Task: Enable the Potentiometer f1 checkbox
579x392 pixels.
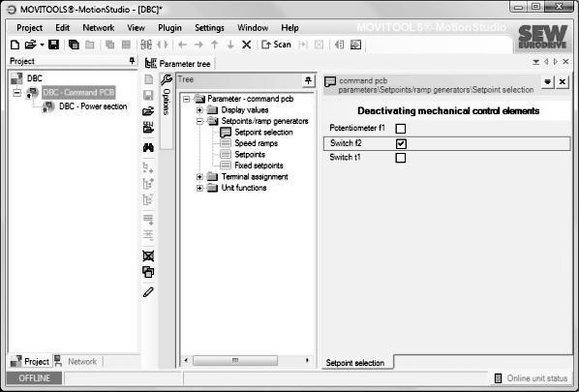Action: point(401,129)
